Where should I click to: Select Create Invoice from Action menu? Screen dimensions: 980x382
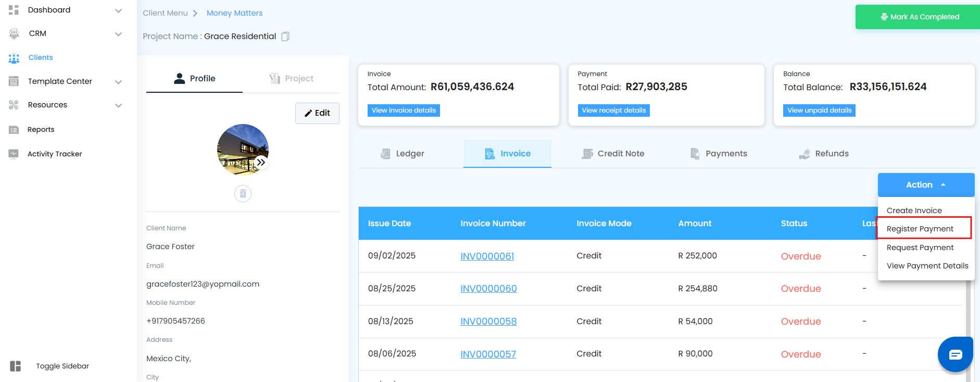pyautogui.click(x=914, y=211)
